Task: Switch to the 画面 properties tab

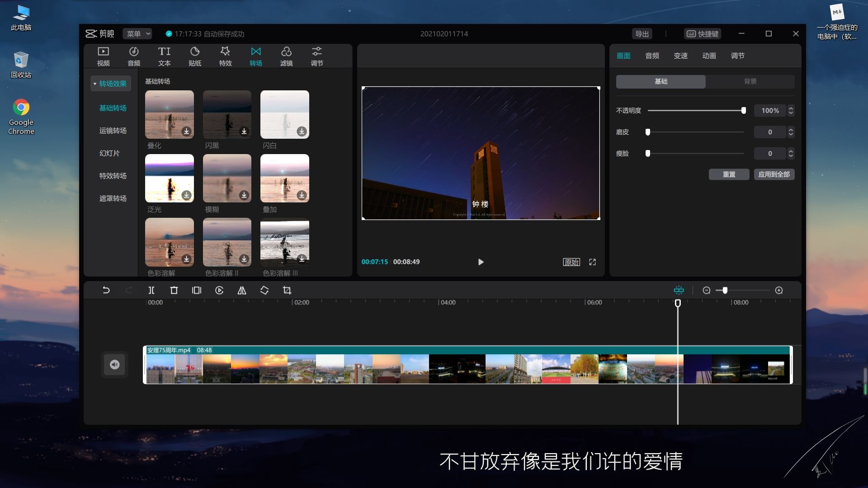Action: (623, 56)
